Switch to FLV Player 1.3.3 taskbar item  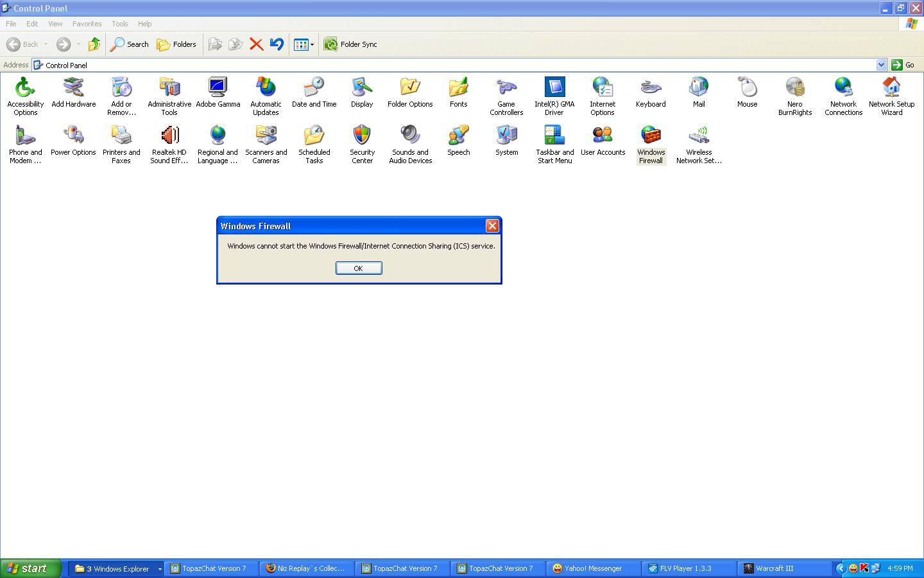click(690, 568)
